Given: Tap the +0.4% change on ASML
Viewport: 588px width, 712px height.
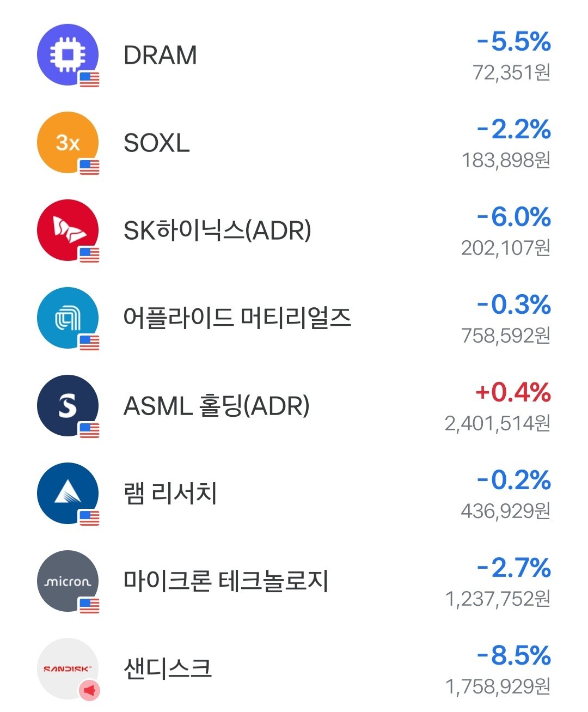Looking at the screenshot, I should point(513,392).
